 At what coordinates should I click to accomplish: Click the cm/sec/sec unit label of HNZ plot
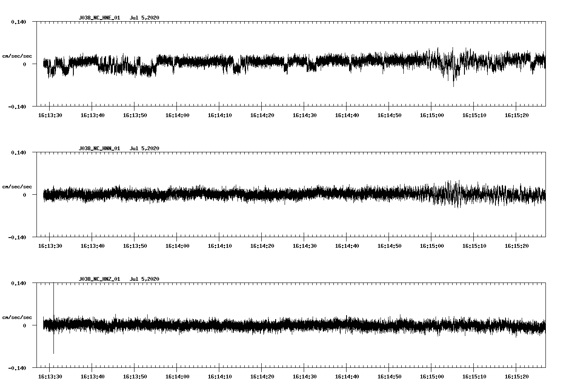[x=17, y=317]
